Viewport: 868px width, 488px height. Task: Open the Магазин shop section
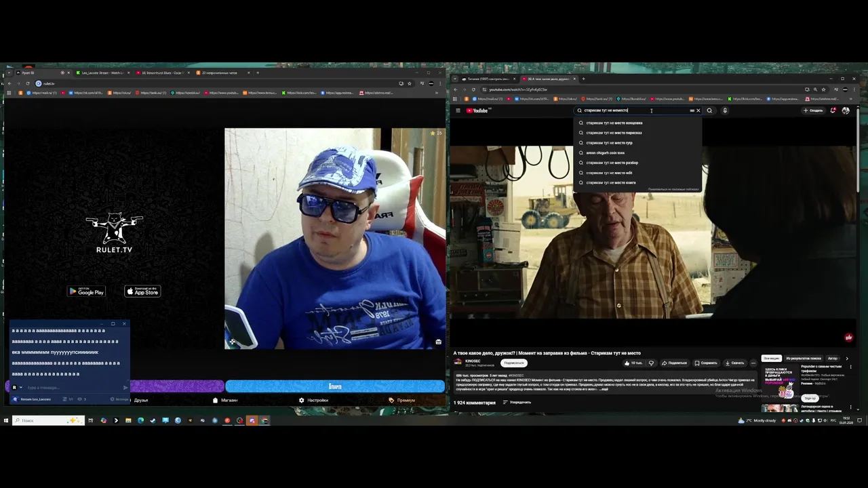click(226, 400)
